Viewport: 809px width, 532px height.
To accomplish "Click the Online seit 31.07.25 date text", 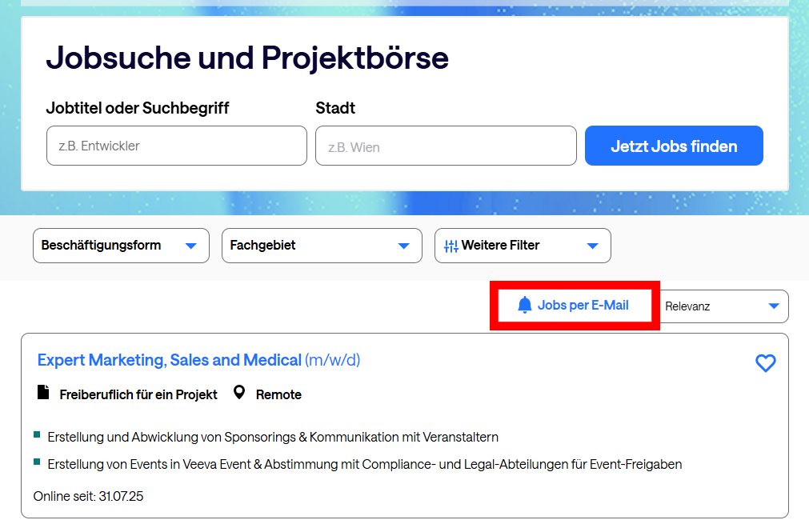I will 88,496.
